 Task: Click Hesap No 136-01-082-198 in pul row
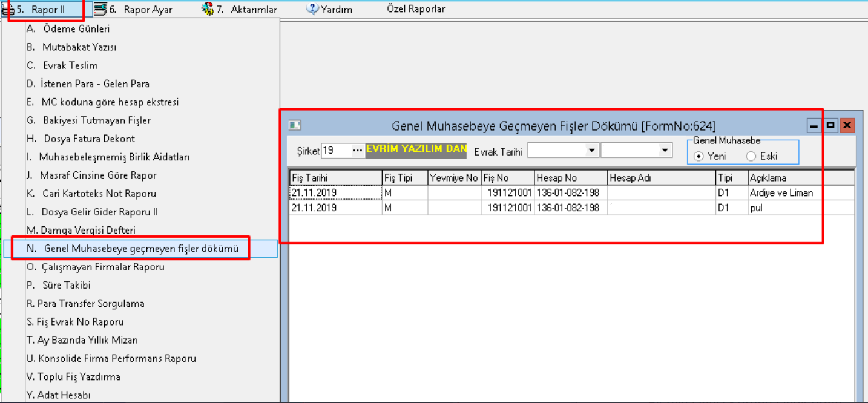pyautogui.click(x=570, y=208)
